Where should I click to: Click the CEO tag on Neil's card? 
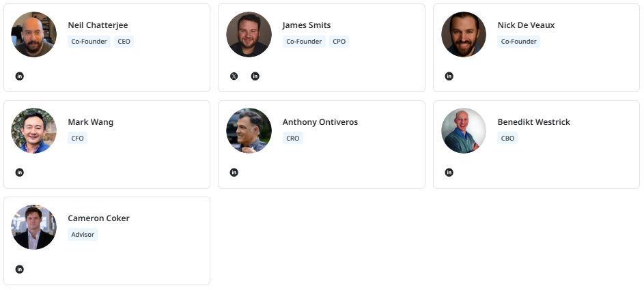coord(124,41)
